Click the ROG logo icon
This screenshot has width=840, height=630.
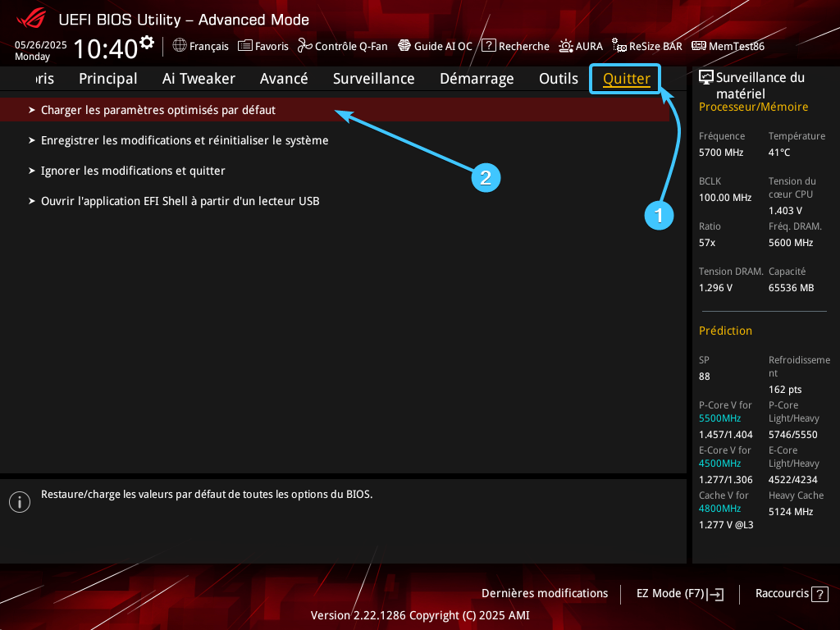31,19
